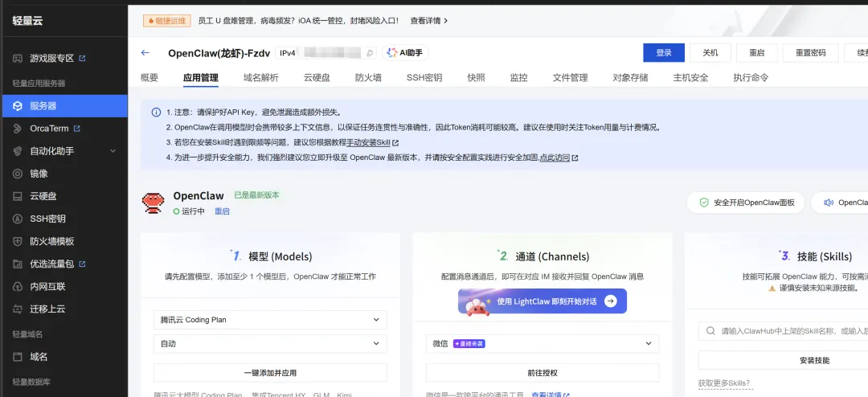Click the 自动化助手 sidebar icon

click(x=18, y=151)
